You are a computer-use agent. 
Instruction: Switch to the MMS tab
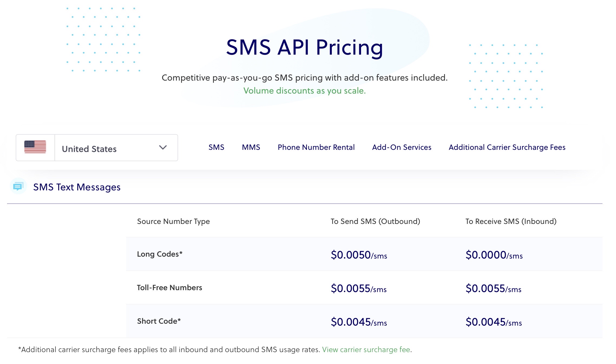pos(251,147)
